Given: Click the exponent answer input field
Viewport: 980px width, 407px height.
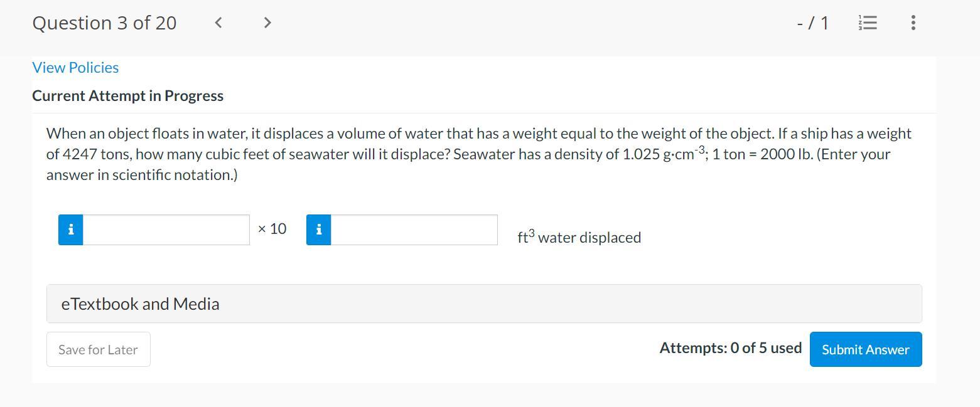Looking at the screenshot, I should click(x=414, y=230).
